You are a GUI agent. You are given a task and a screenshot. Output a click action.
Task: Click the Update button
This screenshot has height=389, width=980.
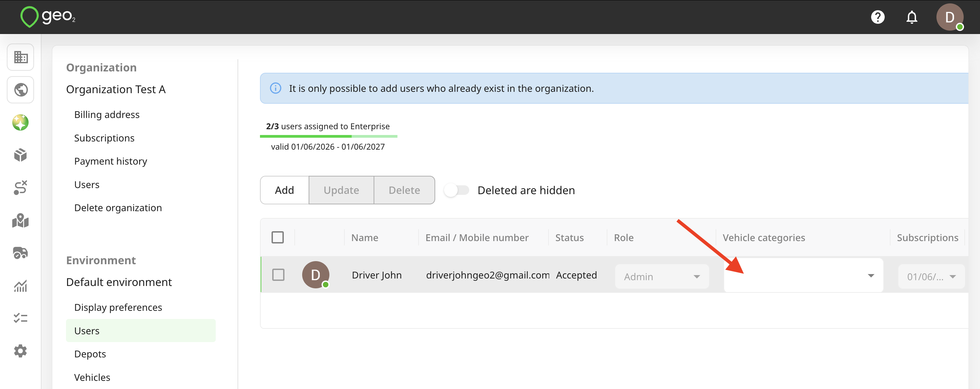click(x=341, y=190)
